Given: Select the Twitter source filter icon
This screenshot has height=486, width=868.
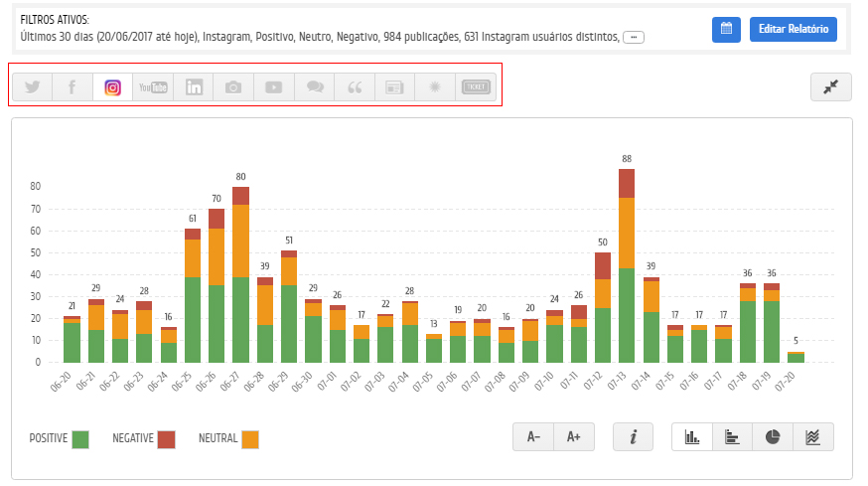Looking at the screenshot, I should tap(32, 87).
